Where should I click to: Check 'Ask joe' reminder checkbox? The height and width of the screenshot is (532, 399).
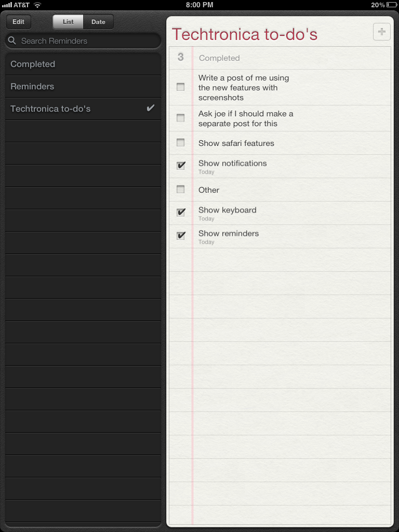tap(180, 118)
